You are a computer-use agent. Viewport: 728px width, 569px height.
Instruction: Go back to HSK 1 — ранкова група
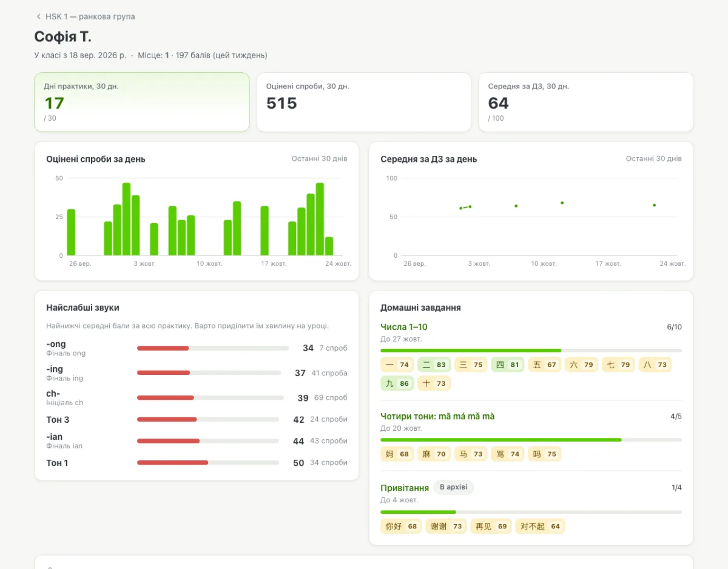click(85, 17)
